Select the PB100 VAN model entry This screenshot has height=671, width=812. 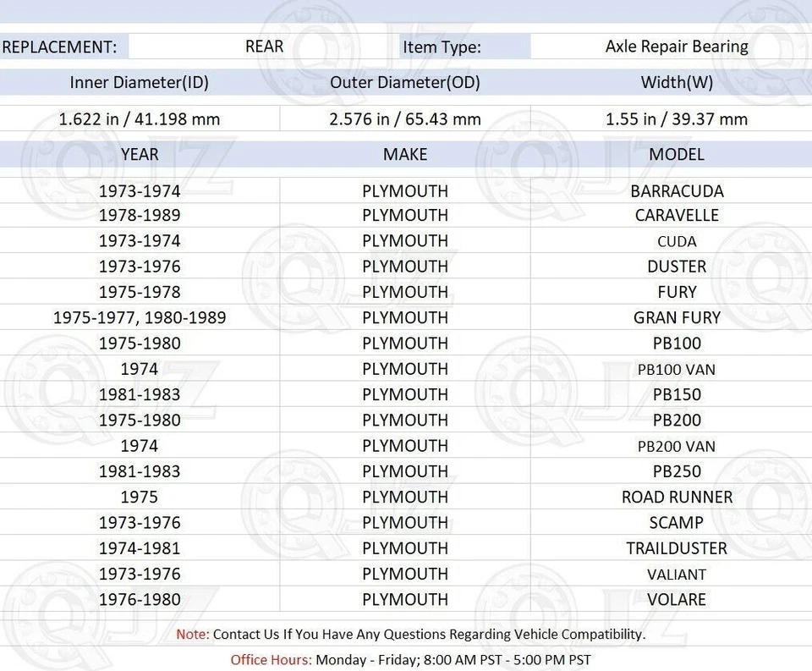(x=676, y=370)
